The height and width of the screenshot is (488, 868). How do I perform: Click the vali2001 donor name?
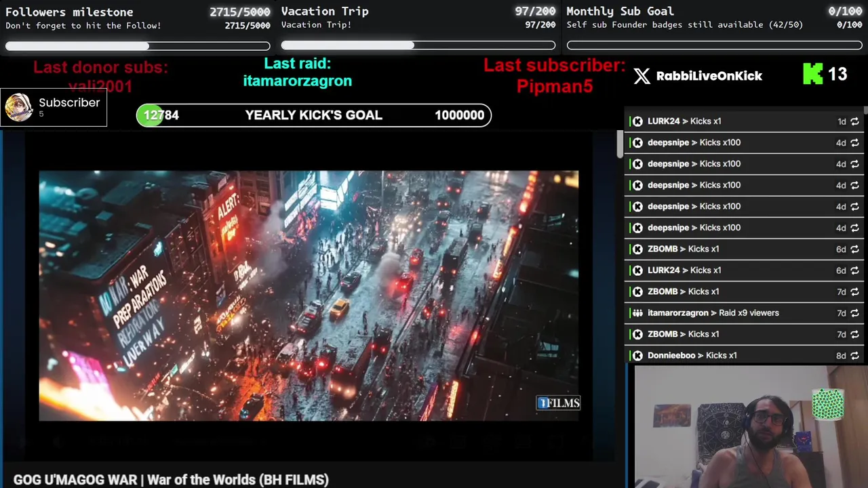coord(100,85)
